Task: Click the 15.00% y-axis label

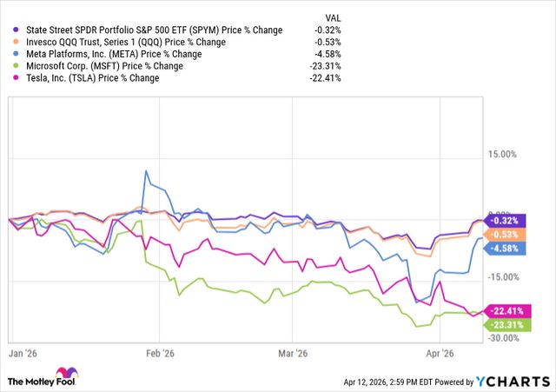Action: [504, 156]
